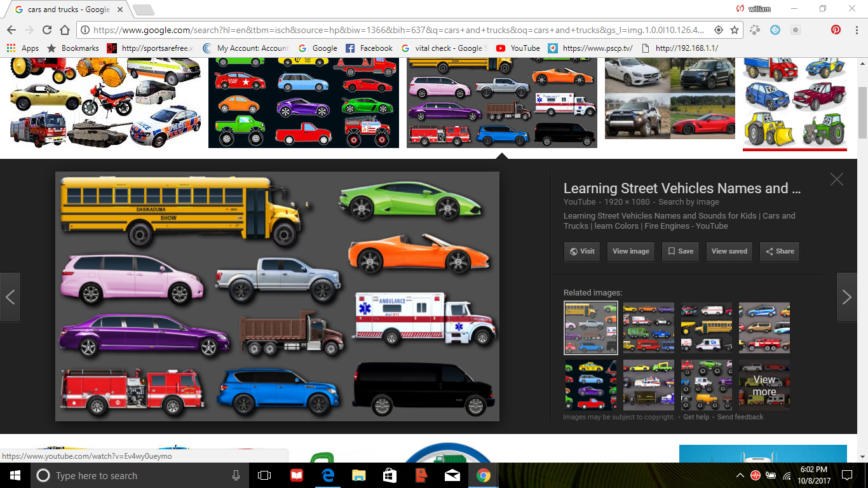Click the View image button
The height and width of the screenshot is (488, 868).
631,251
